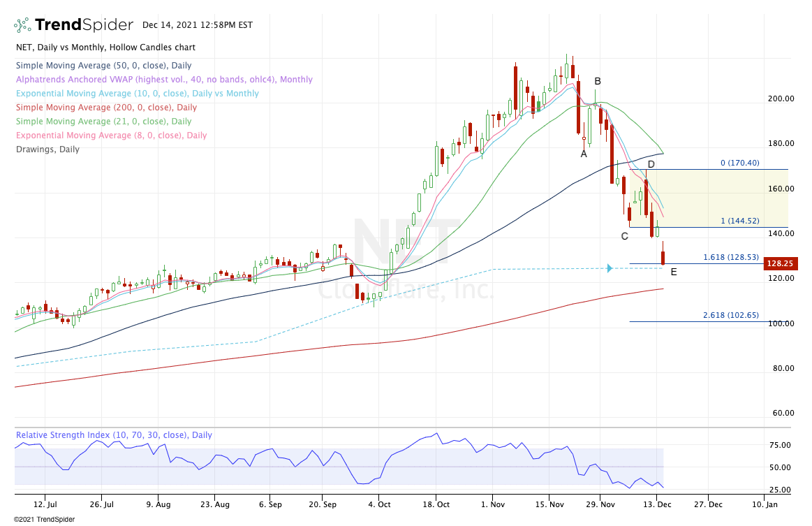This screenshot has height=526, width=812.
Task: Select the Alphatrends Anchored VWAP legend entry
Action: (164, 80)
